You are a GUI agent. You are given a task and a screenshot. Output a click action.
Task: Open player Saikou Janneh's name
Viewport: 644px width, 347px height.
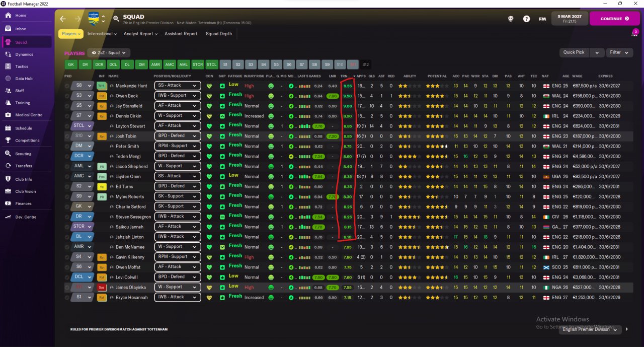[x=130, y=227]
